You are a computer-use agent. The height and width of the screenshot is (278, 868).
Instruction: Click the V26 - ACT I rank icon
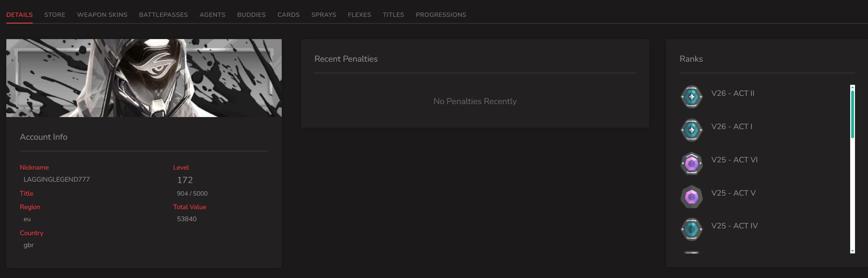pos(692,130)
